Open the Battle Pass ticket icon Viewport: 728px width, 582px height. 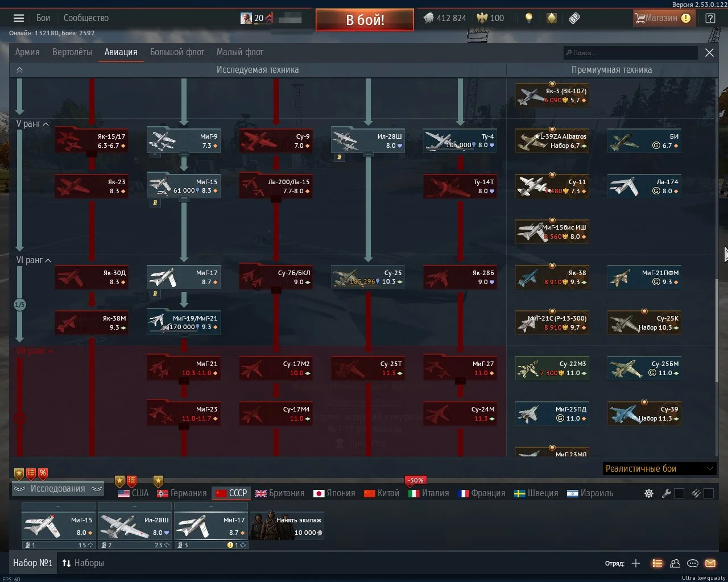tap(574, 18)
